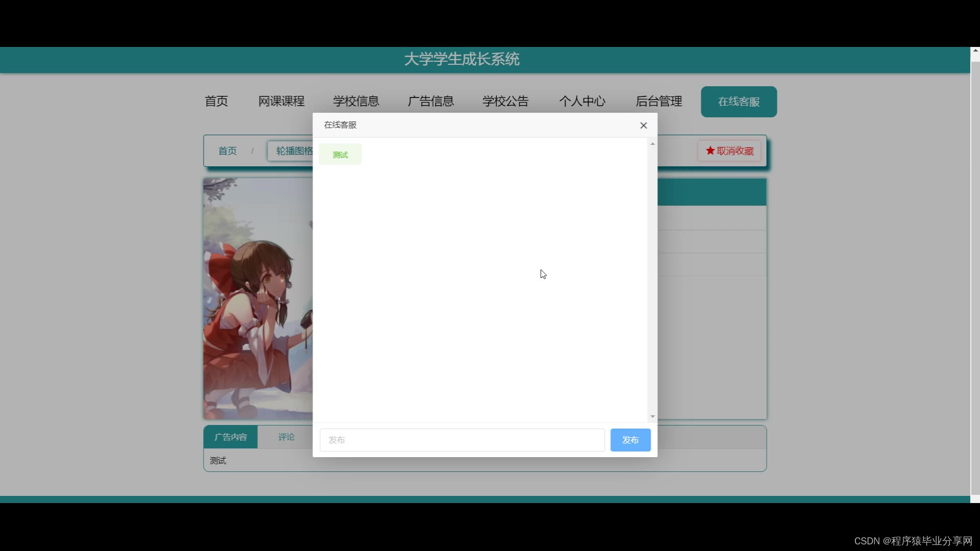Close the 在线客服 chat dialog
Viewport: 980px width, 551px height.
(643, 126)
